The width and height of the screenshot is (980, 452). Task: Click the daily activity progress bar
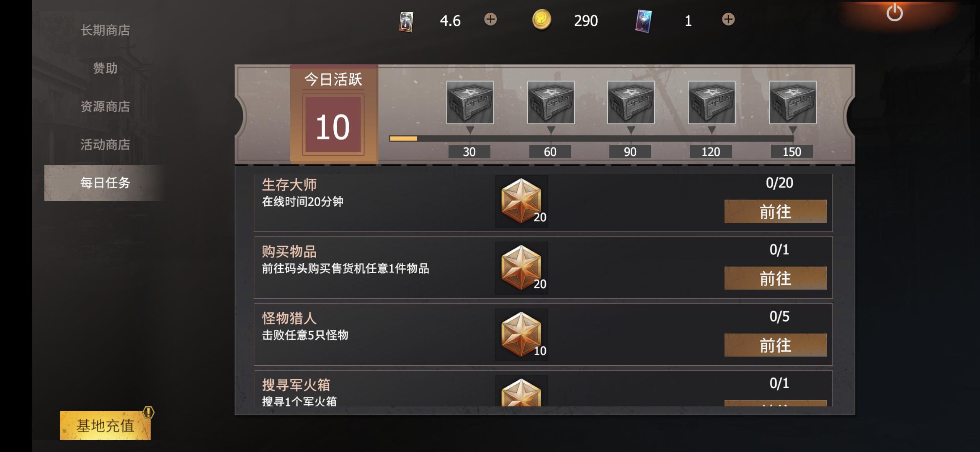(x=591, y=139)
